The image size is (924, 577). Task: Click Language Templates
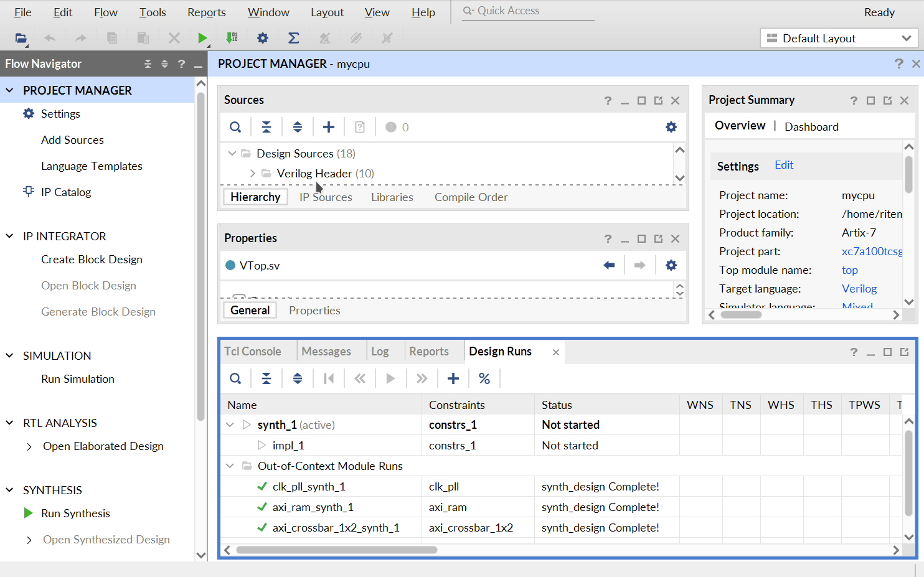(x=92, y=166)
